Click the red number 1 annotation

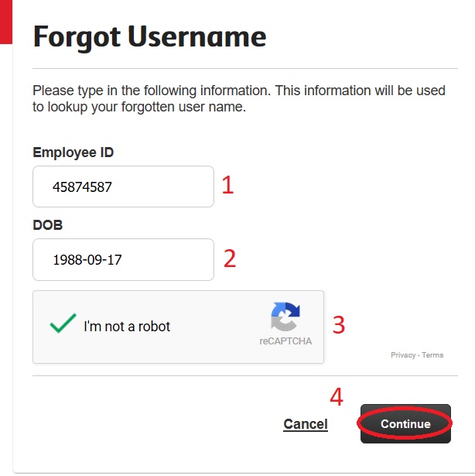click(x=227, y=185)
